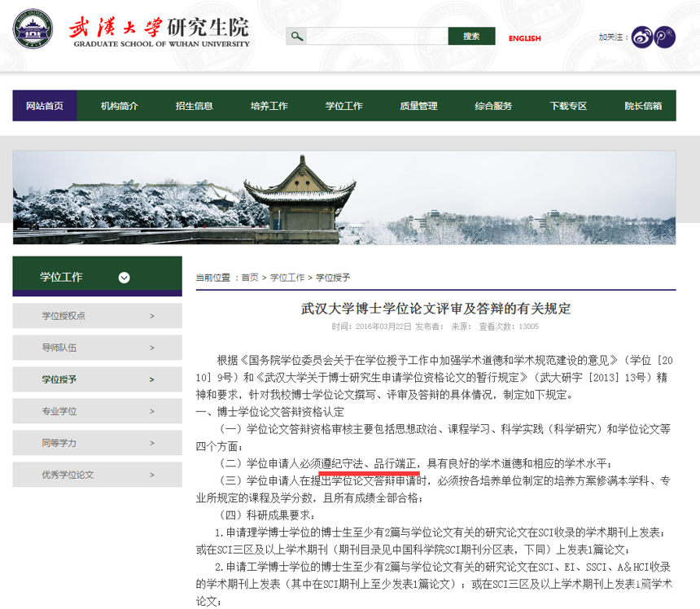The image size is (700, 609).
Task: Go to 网站首页 in navigation bar
Action: tap(45, 106)
